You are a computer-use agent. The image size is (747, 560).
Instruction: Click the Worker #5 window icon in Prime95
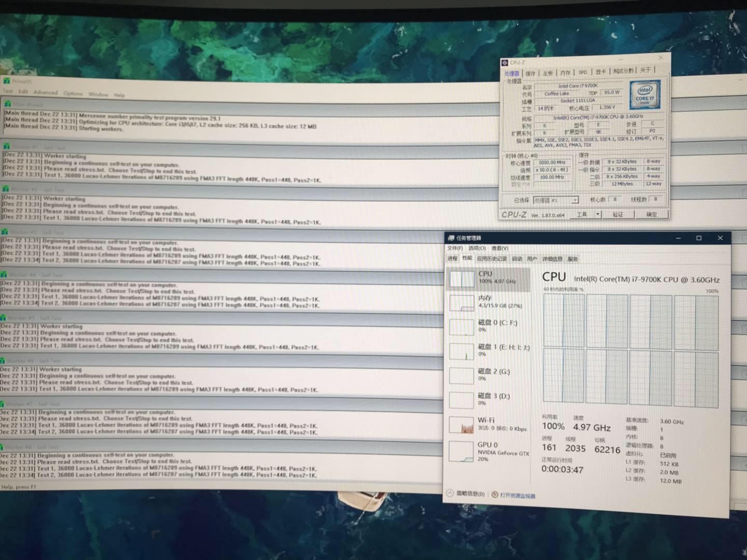pos(3,317)
